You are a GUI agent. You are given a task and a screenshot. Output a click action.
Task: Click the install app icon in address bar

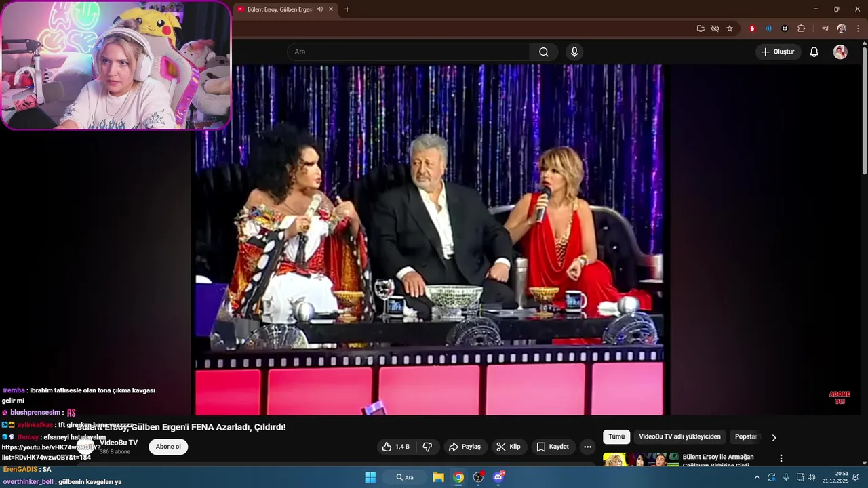(701, 28)
